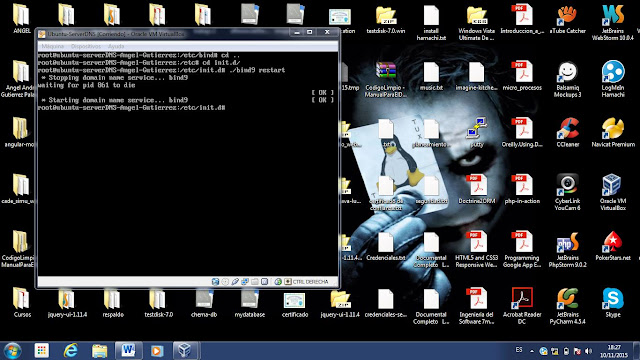
Task: Open the Windows Start menu
Action: point(12,351)
